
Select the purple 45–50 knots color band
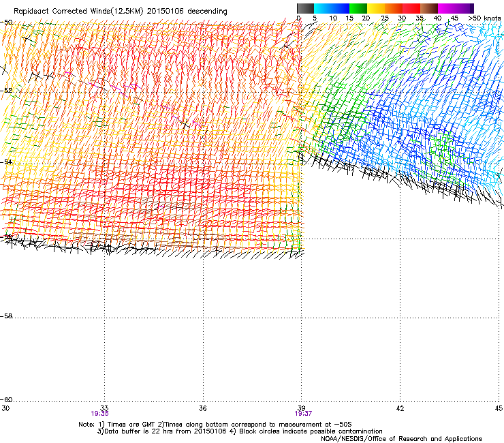click(x=464, y=8)
